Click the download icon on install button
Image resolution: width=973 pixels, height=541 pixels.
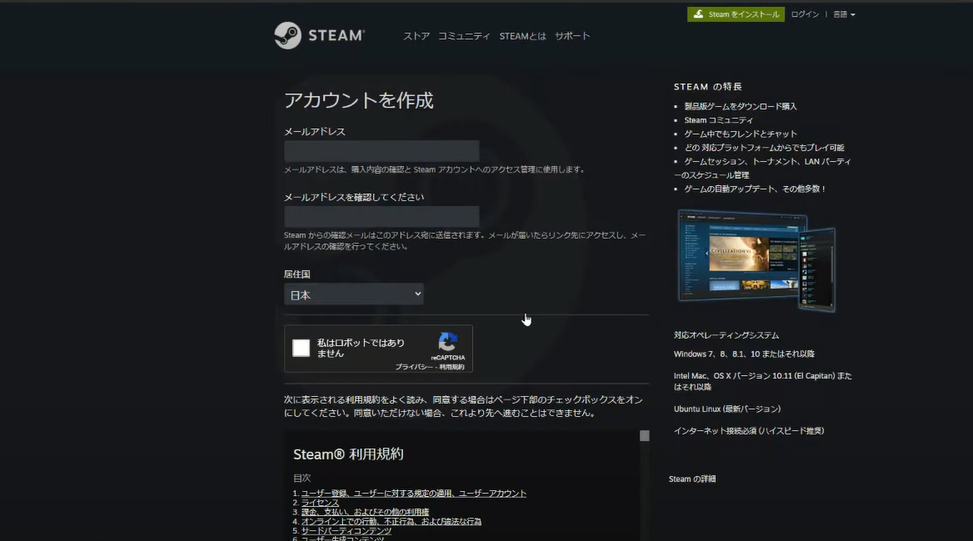coord(698,14)
